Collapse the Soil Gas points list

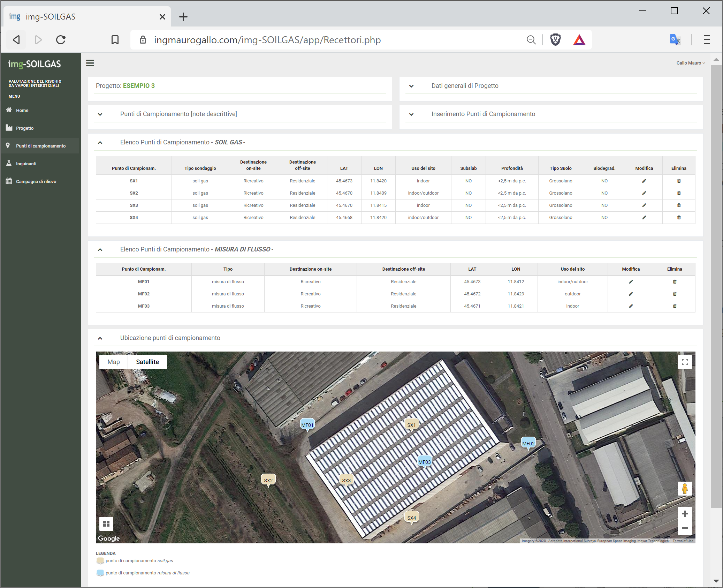point(100,142)
